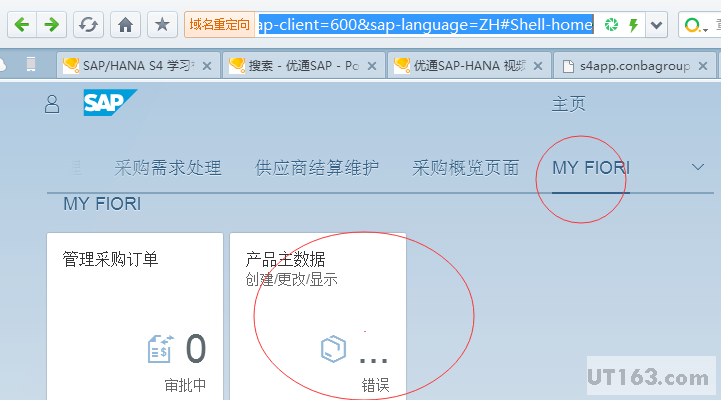Image resolution: width=721 pixels, height=400 pixels.
Task: Open the search engine selector icon
Action: [695, 25]
